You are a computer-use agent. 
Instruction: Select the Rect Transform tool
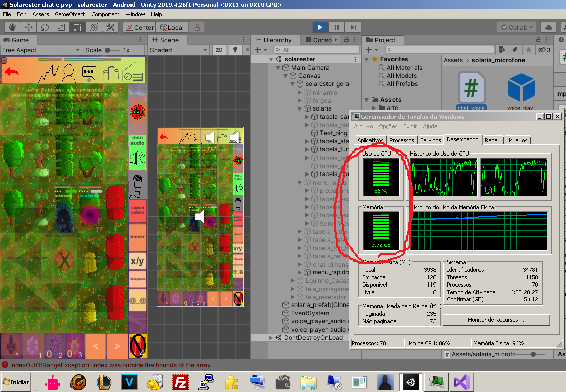[x=78, y=27]
